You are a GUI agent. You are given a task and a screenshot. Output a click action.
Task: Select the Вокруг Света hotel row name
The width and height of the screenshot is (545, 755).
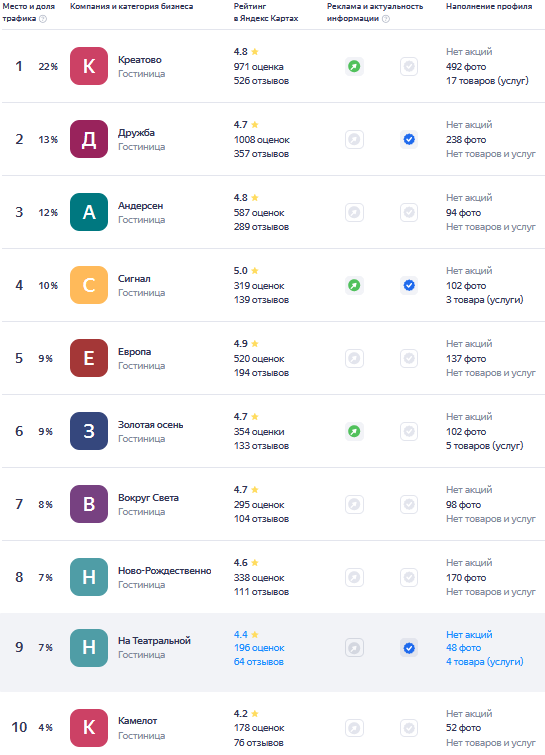click(x=148, y=498)
